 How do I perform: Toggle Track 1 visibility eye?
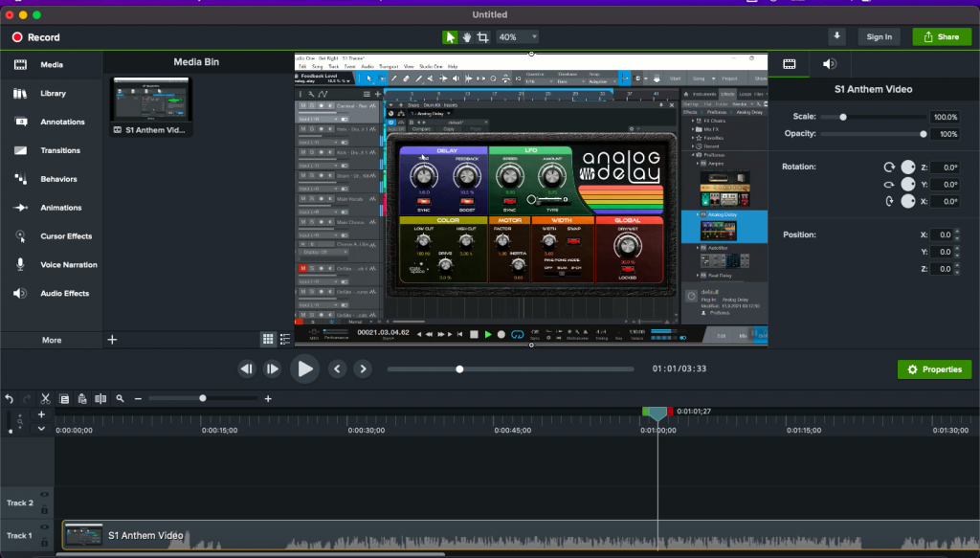[x=44, y=527]
